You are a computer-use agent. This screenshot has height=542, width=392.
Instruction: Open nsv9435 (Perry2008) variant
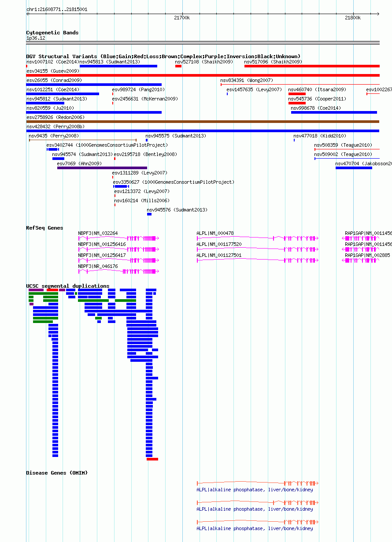coord(82,140)
